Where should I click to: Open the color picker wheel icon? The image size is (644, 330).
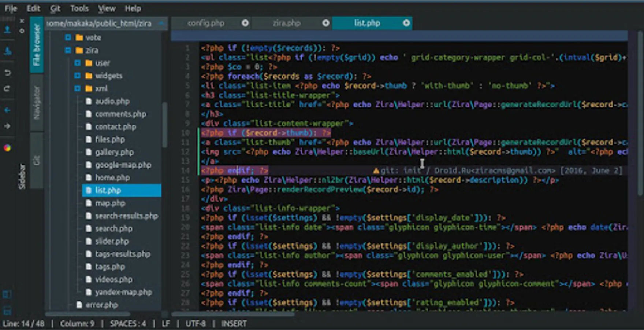tap(7, 148)
